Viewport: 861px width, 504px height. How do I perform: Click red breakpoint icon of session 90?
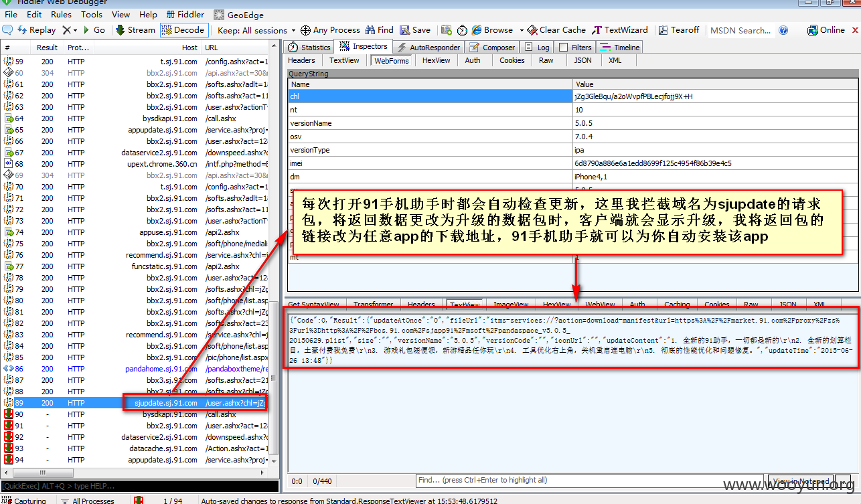point(9,414)
